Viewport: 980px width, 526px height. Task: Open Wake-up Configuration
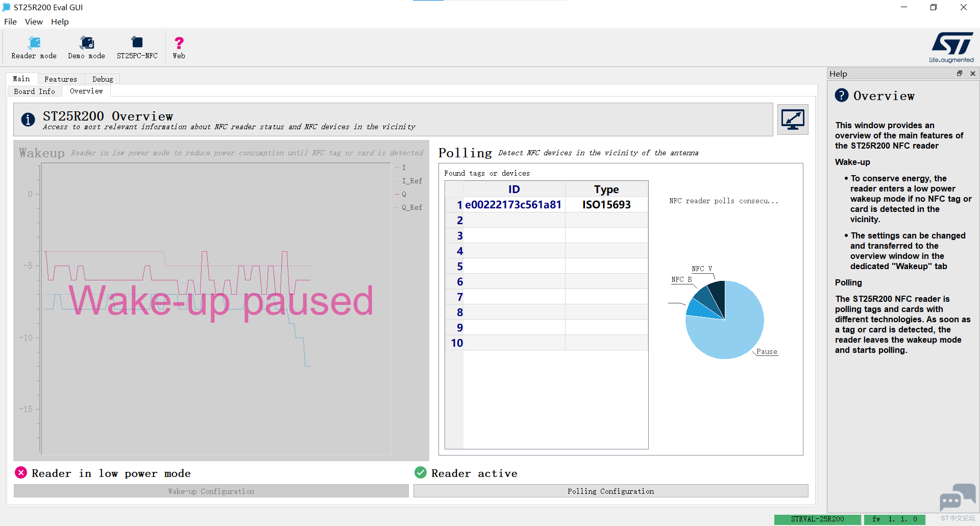(x=211, y=491)
